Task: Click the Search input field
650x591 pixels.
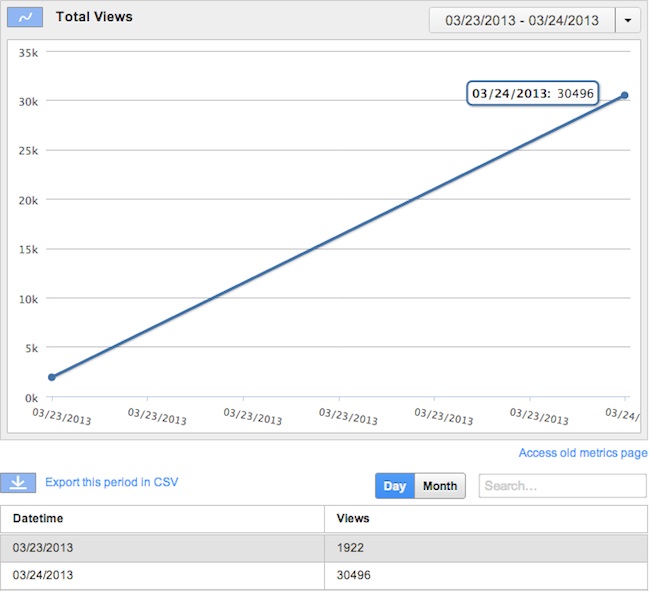Action: coord(563,486)
